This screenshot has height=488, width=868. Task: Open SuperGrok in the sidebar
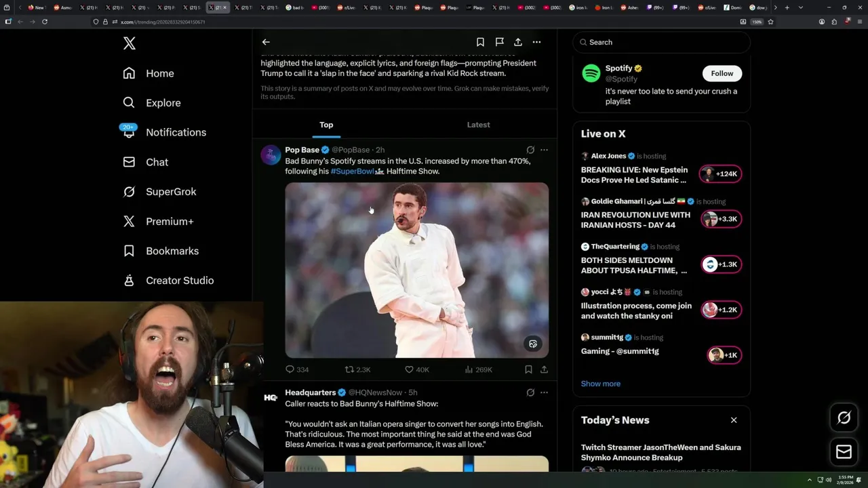(159, 192)
